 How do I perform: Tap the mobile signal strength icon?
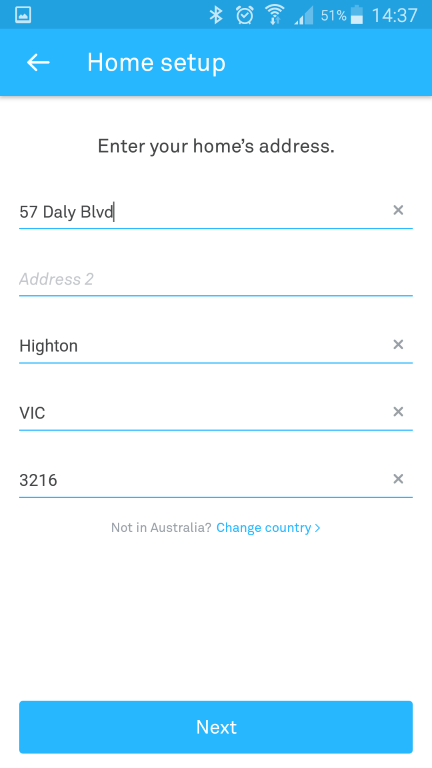[304, 16]
